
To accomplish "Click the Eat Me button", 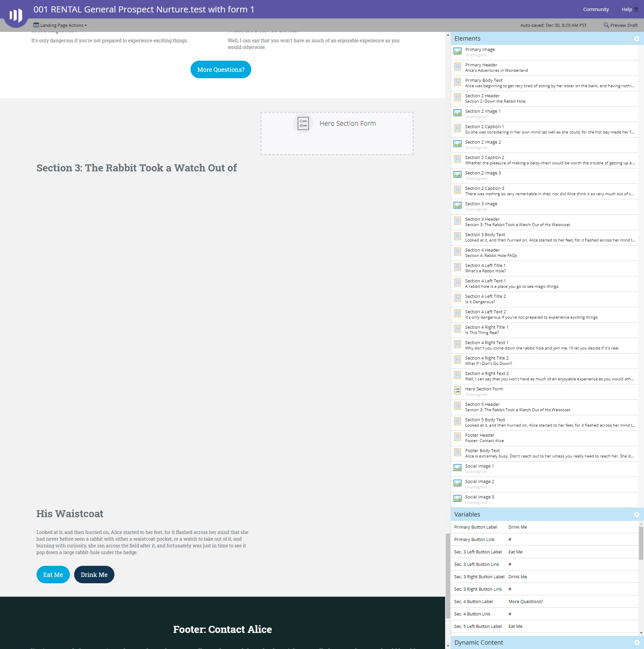I will [53, 575].
